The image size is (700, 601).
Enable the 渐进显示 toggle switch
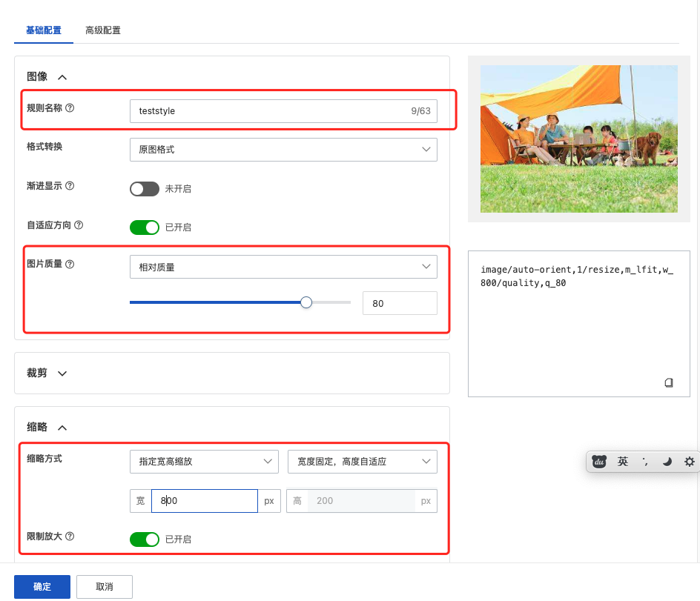pyautogui.click(x=145, y=189)
